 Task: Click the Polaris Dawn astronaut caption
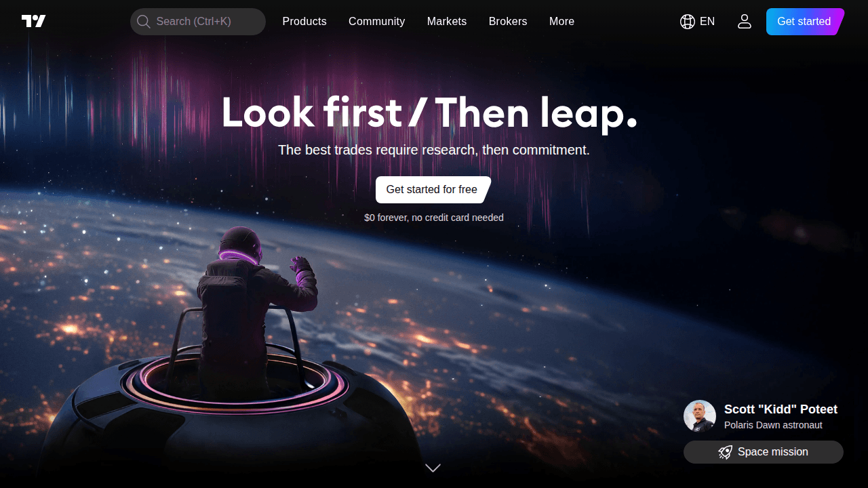tap(773, 425)
